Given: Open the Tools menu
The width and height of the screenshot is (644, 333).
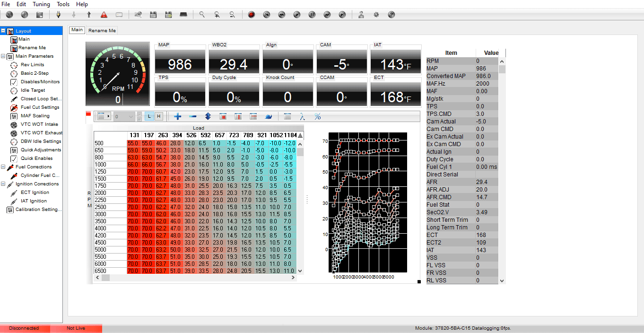Looking at the screenshot, I should (x=63, y=4).
